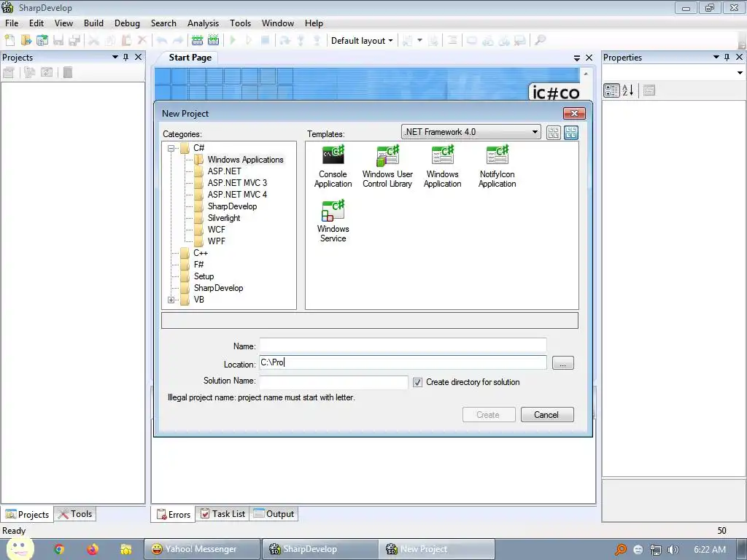Click the New File toolbar icon
Screen dimensions: 747x560
pos(9,41)
